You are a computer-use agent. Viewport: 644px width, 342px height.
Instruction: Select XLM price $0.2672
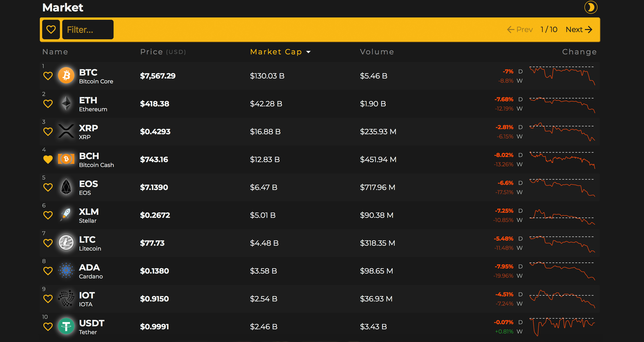[x=155, y=215]
